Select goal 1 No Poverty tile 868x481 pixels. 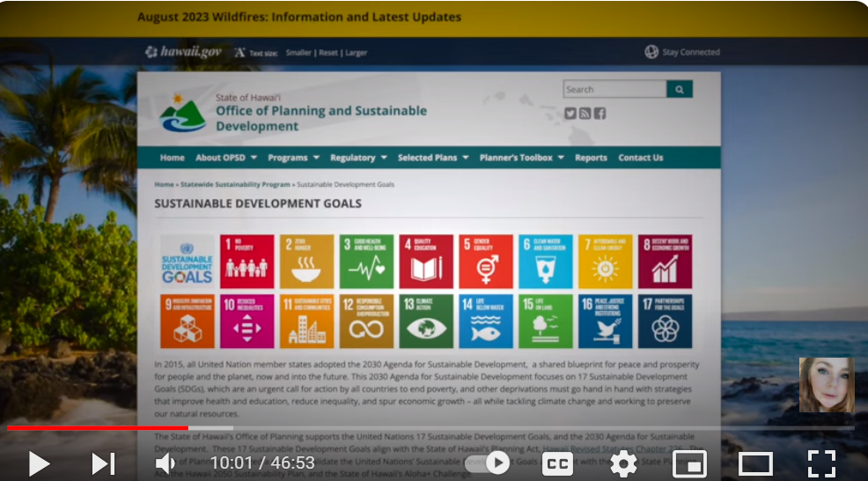pos(246,262)
